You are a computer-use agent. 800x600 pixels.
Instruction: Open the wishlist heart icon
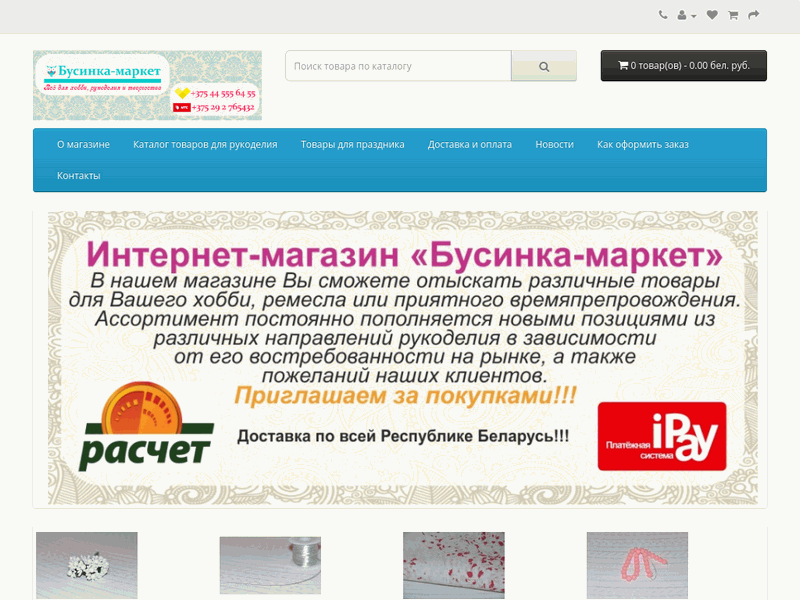pyautogui.click(x=712, y=15)
